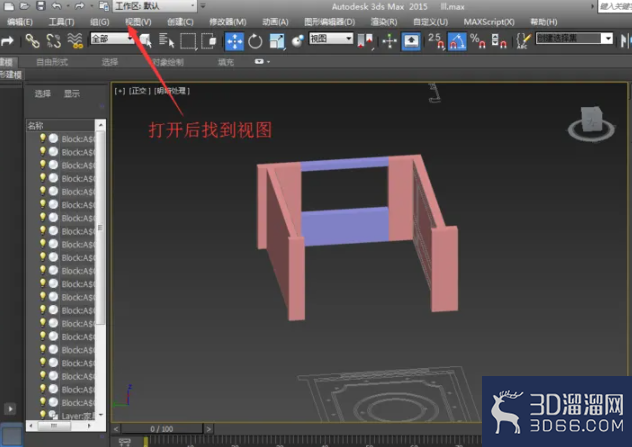Screen dimensions: 632x447
Task: Expand the quick access toolbar customize arrow
Action: 203,6
